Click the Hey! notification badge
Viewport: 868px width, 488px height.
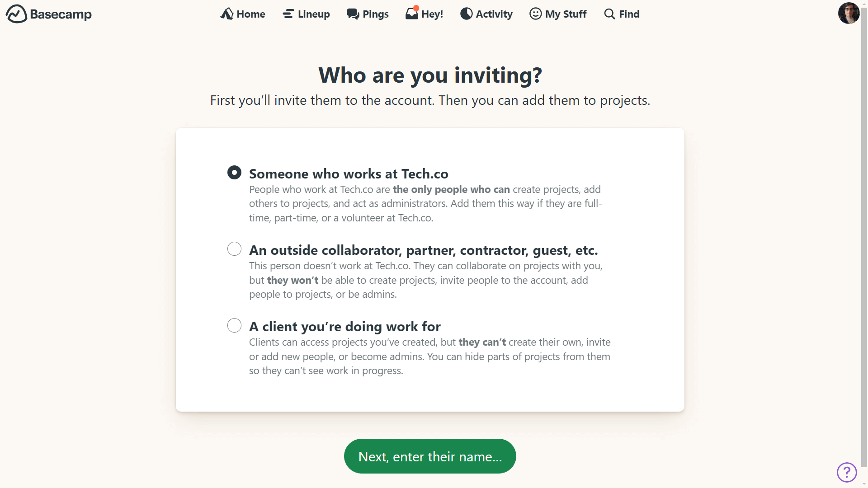(415, 7)
